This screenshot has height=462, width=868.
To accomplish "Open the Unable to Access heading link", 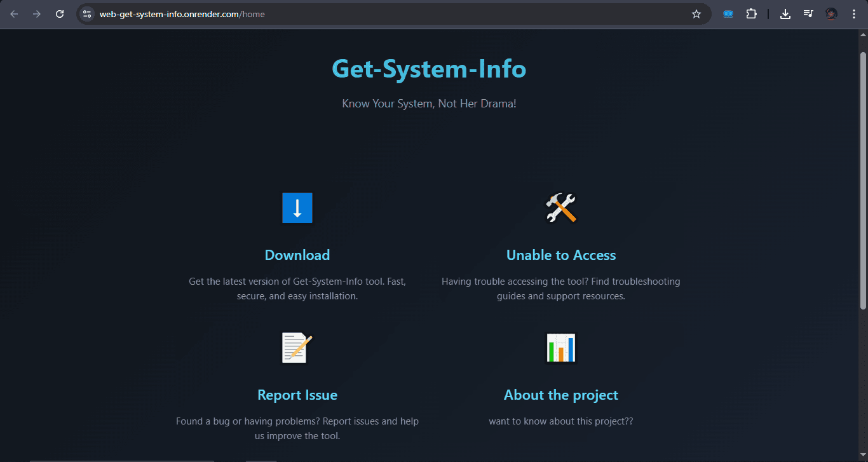I will [x=561, y=255].
